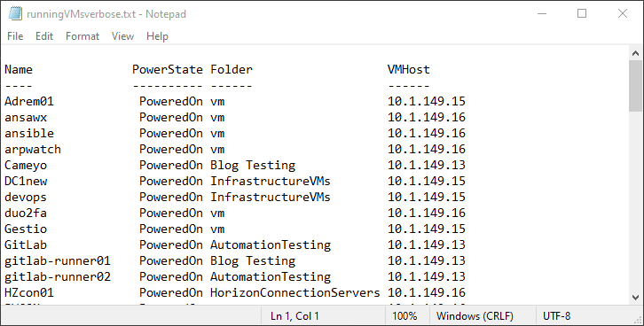Minimize the Notepad window
Viewport: 644px width, 326px height.
click(x=542, y=13)
